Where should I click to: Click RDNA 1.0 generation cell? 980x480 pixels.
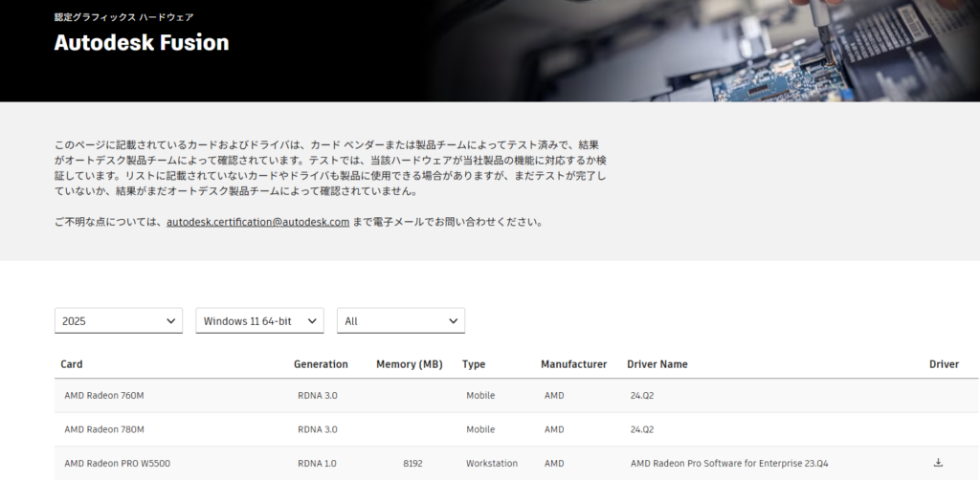pyautogui.click(x=317, y=463)
